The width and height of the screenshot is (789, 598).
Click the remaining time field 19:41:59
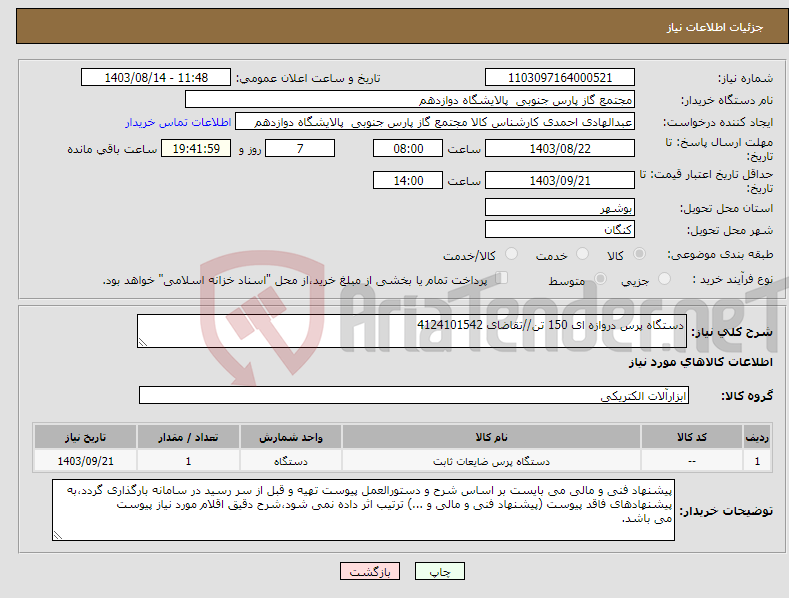point(196,148)
